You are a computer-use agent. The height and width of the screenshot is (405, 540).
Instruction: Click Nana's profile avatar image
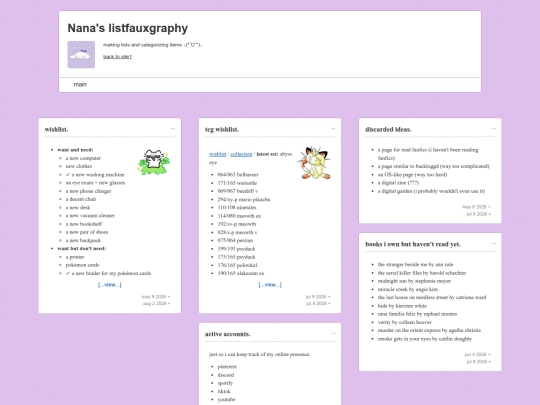pyautogui.click(x=81, y=54)
